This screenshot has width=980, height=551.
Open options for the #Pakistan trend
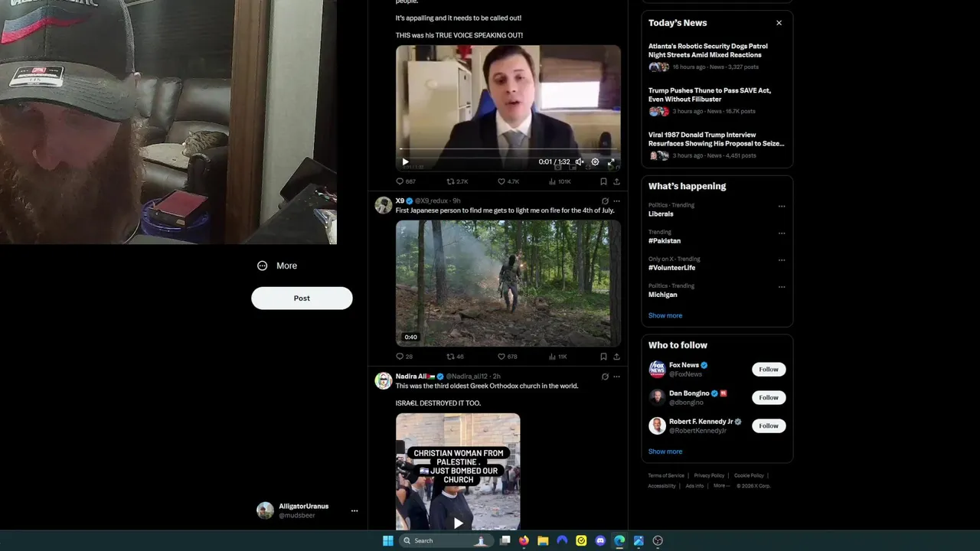coord(782,233)
